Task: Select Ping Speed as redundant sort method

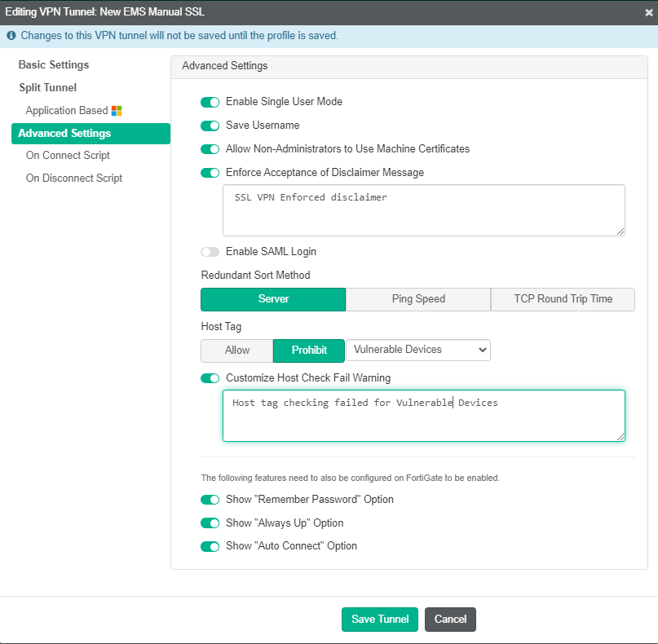Action: tap(417, 299)
